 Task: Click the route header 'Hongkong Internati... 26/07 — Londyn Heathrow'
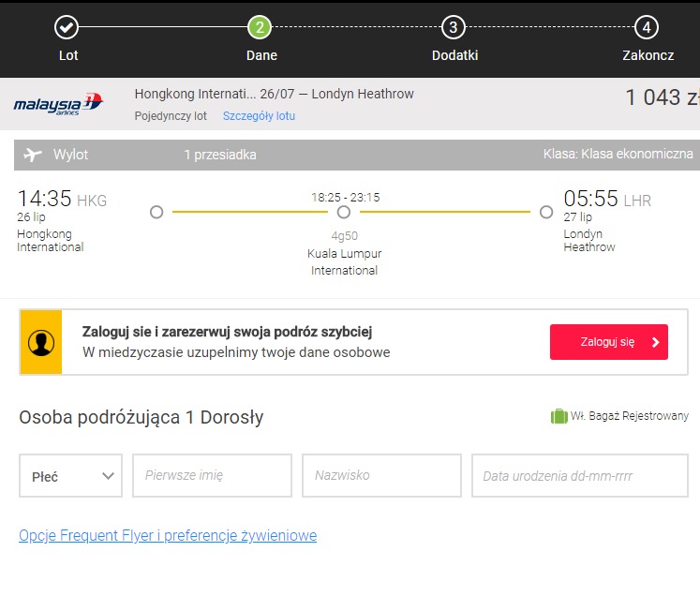tap(275, 95)
